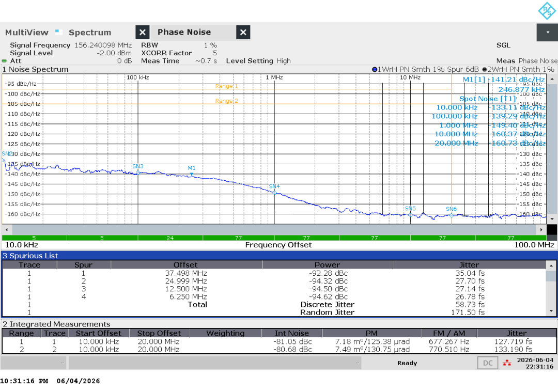
Task: Open the MultiView tab
Action: [27, 33]
